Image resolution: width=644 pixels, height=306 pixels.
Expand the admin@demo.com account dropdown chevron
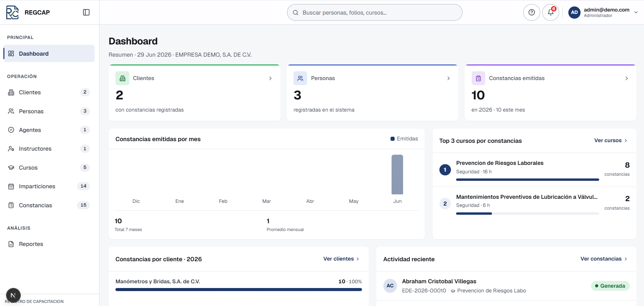point(636,13)
